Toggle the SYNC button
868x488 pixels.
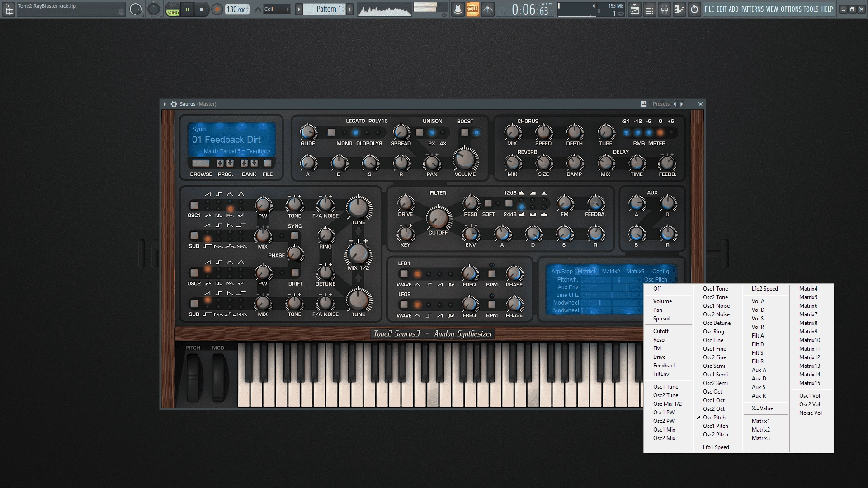[x=295, y=236]
